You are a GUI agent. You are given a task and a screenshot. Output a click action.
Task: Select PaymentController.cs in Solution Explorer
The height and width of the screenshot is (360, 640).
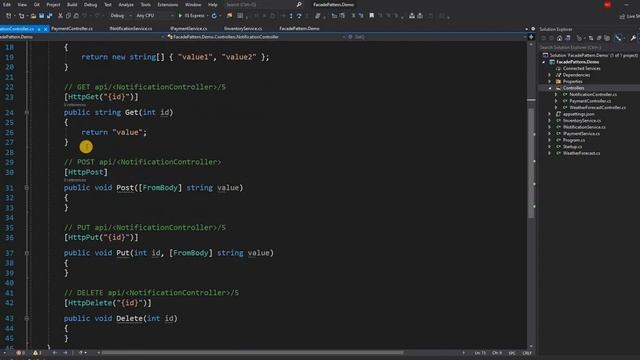click(x=590, y=101)
